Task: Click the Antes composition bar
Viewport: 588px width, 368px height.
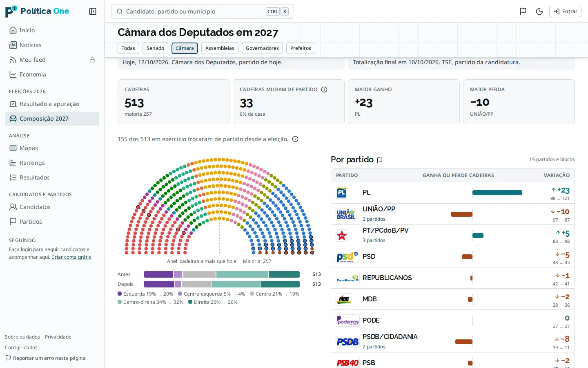Action: [x=222, y=274]
